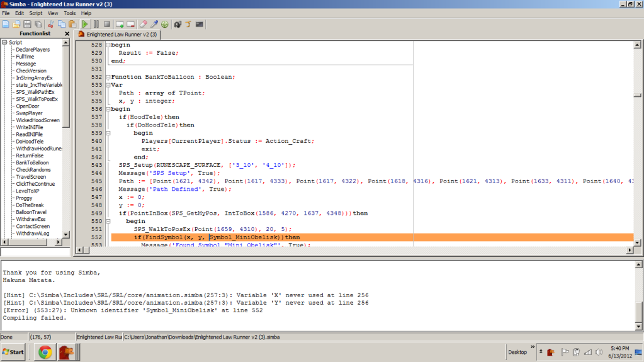This screenshot has height=362, width=644.
Task: Create a new script file
Action: 6,24
